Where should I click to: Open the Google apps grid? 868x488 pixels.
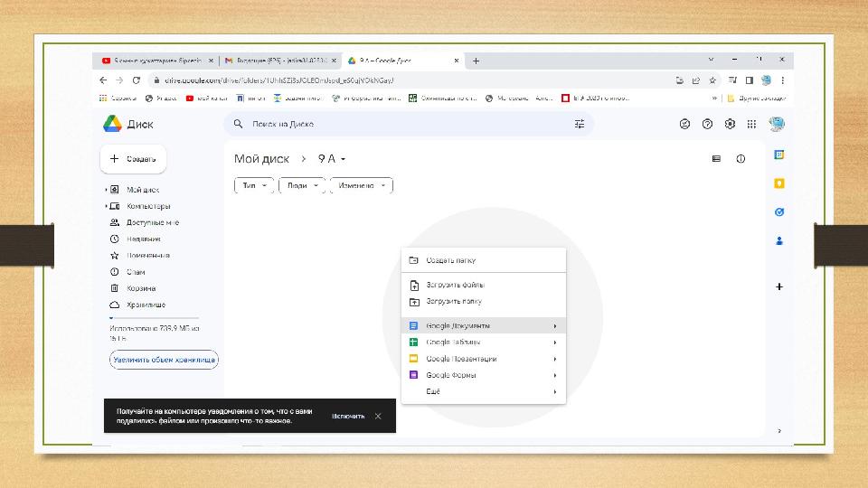(x=751, y=124)
